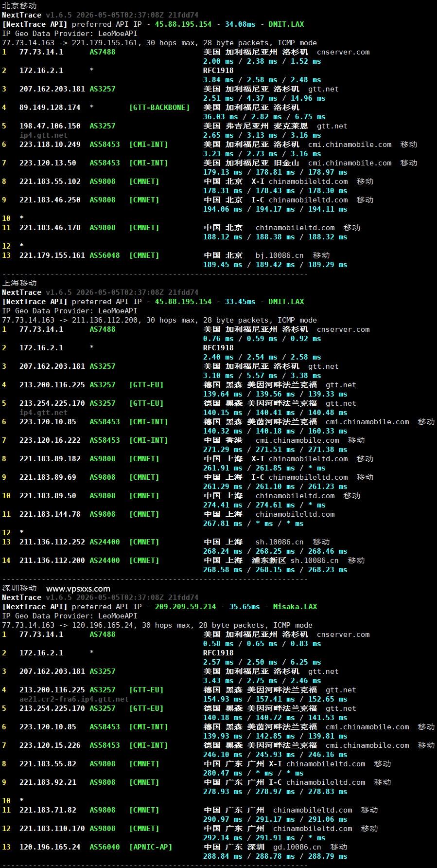This screenshot has height=868, width=437.
Task: Click hop IP "223.118.10.249"
Action: (x=50, y=144)
